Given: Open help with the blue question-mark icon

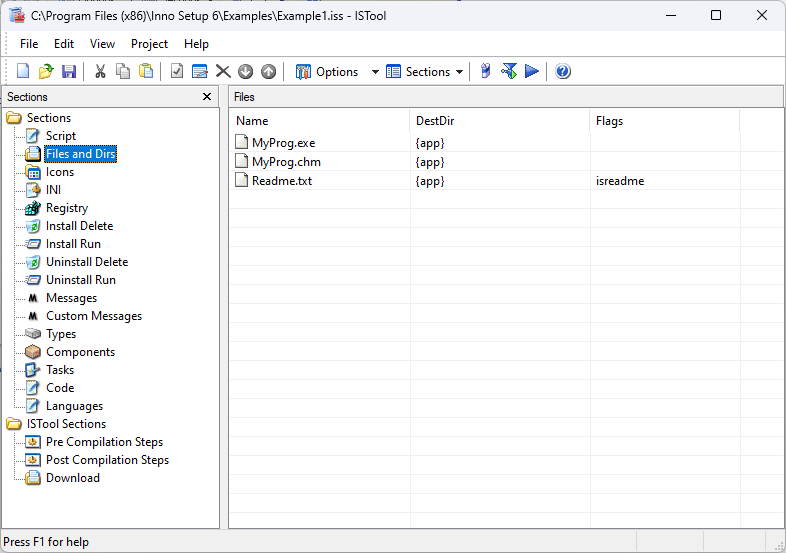Looking at the screenshot, I should click(x=563, y=71).
